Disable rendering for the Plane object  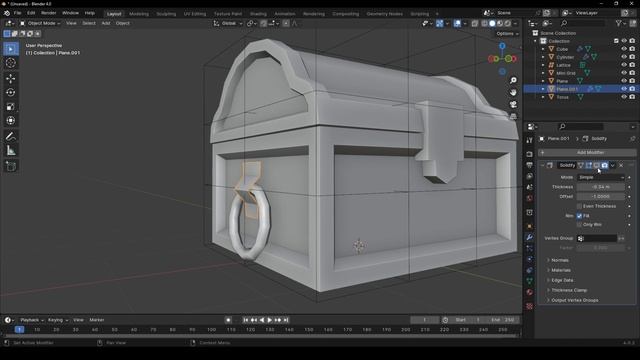pos(632,81)
